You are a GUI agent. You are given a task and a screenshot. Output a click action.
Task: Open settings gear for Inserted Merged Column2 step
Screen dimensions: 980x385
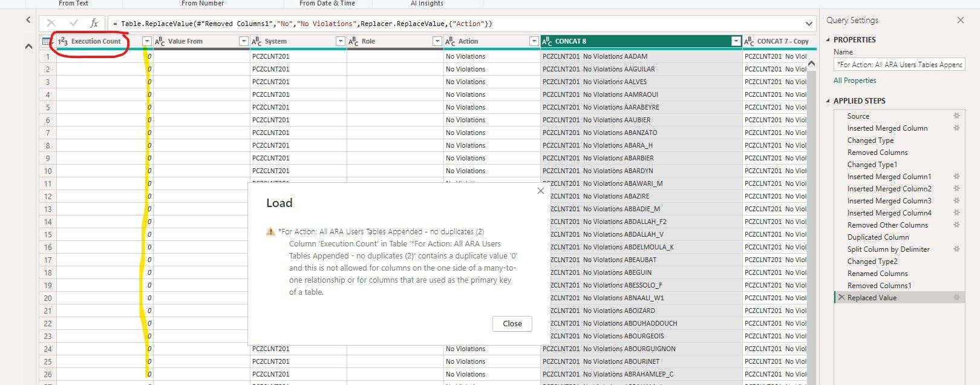coord(956,188)
